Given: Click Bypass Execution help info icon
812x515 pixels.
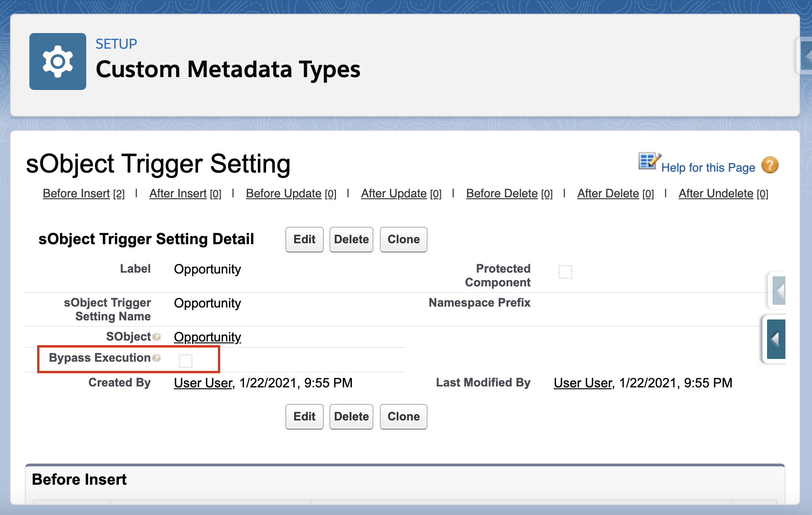Looking at the screenshot, I should click(156, 358).
